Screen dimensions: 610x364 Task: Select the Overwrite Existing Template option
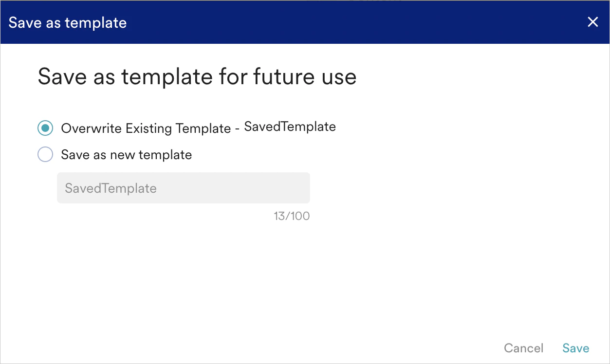click(x=45, y=128)
